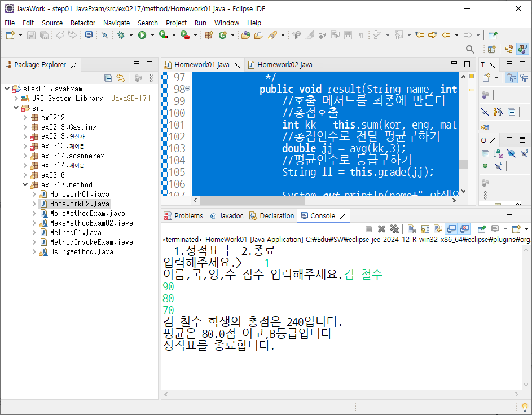This screenshot has width=532, height=415.
Task: Select MakeMethodExam.java in Package Explorer
Action: click(x=87, y=213)
